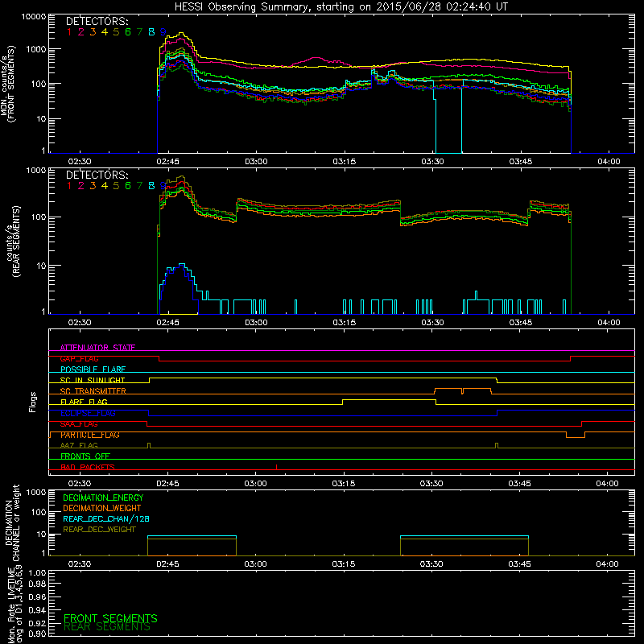Viewport: 644px width, 644px height.
Task: Click 02:30 tick under the Flags panel
Action: (x=79, y=484)
